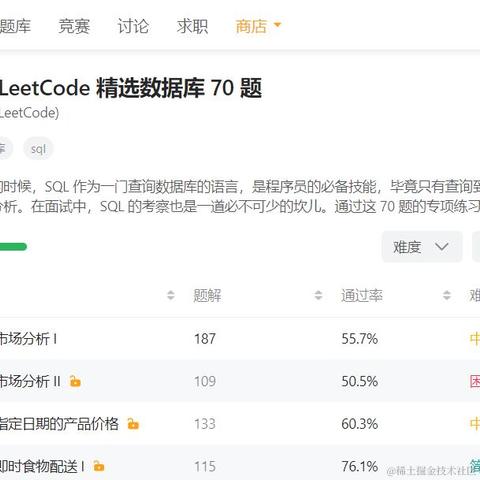The width and height of the screenshot is (480, 480).
Task: Click the title LeetCode 精选数据库 70 题
Action: [x=131, y=88]
